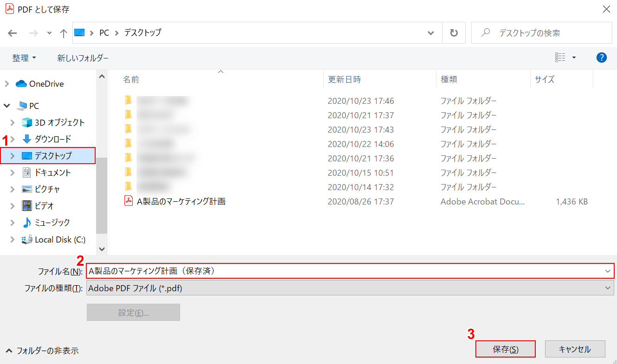Click デスクトップ in address breadcrumb
The width and height of the screenshot is (617, 364).
coord(143,33)
